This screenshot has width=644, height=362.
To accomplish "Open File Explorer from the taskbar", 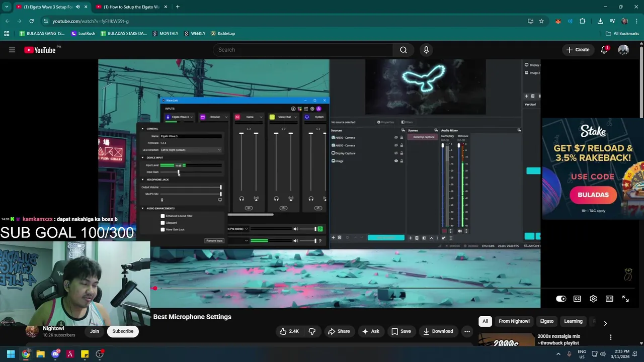I will tap(40, 354).
